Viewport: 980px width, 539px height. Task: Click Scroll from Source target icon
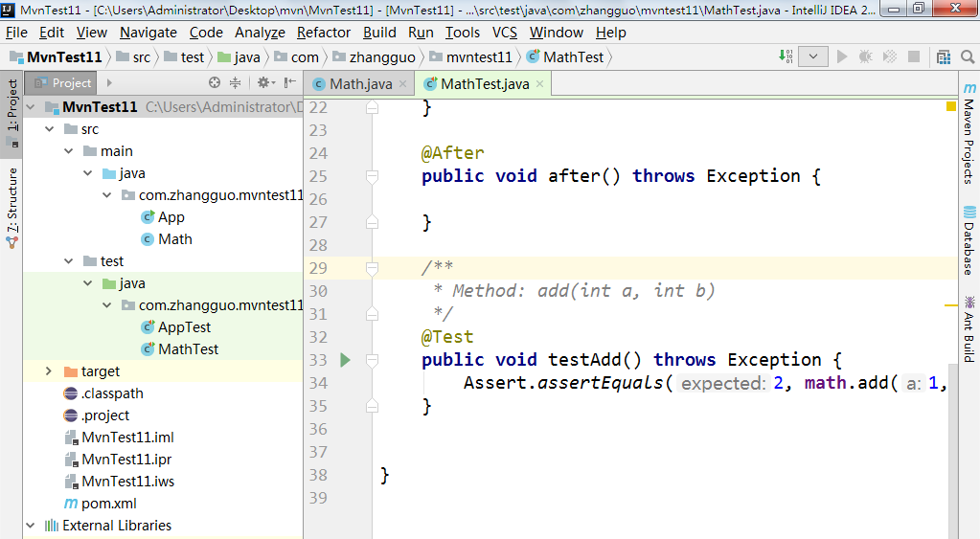pos(215,82)
